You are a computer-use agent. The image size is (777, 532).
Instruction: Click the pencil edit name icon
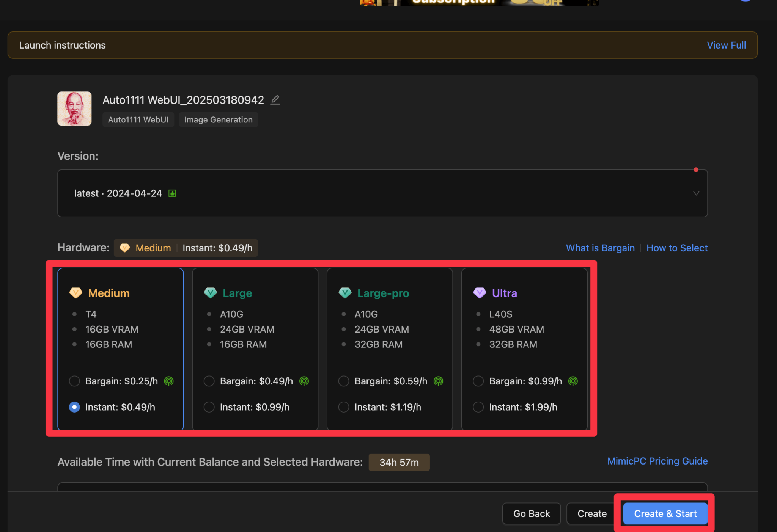pyautogui.click(x=275, y=100)
